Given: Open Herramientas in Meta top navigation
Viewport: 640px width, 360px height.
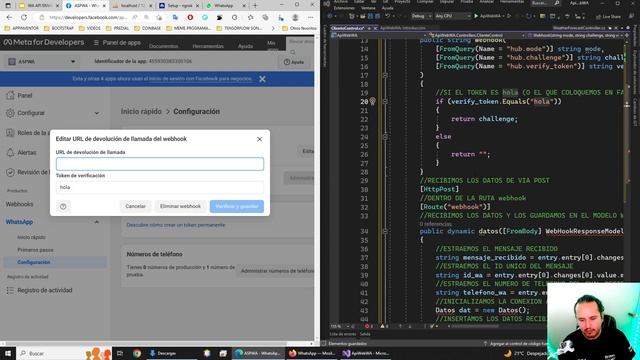Looking at the screenshot, I should pyautogui.click(x=208, y=46).
